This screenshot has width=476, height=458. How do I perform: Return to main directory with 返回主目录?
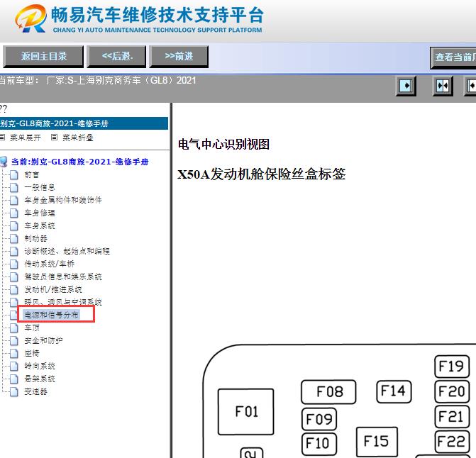click(43, 57)
